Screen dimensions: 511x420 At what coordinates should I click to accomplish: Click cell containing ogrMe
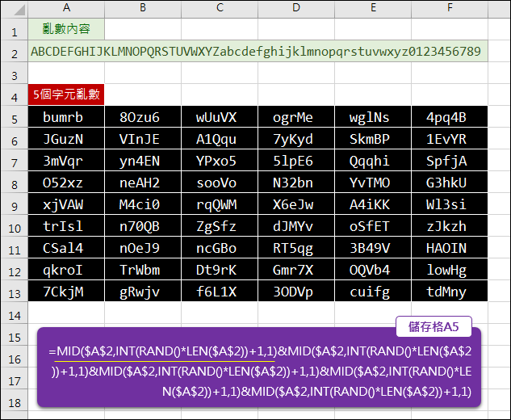pos(296,116)
